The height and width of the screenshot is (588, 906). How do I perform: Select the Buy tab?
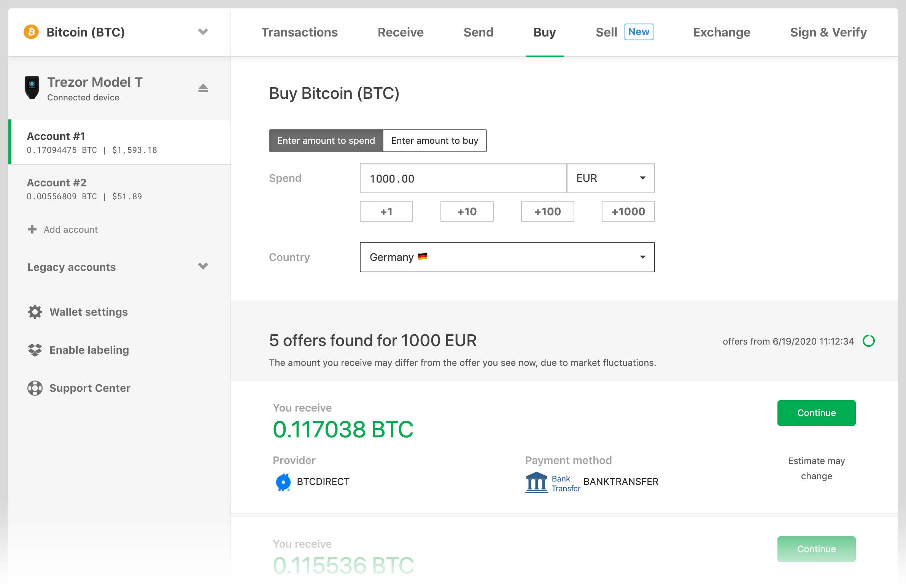(x=544, y=32)
